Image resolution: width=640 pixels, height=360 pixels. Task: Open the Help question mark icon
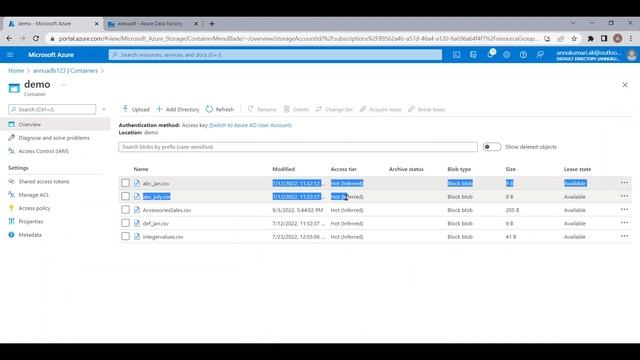click(523, 55)
